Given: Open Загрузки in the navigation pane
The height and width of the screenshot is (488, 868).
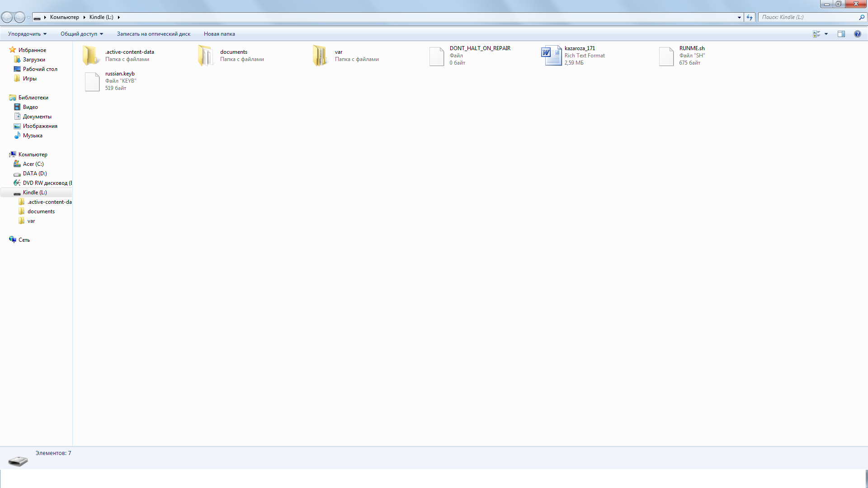Looking at the screenshot, I should pos(34,60).
